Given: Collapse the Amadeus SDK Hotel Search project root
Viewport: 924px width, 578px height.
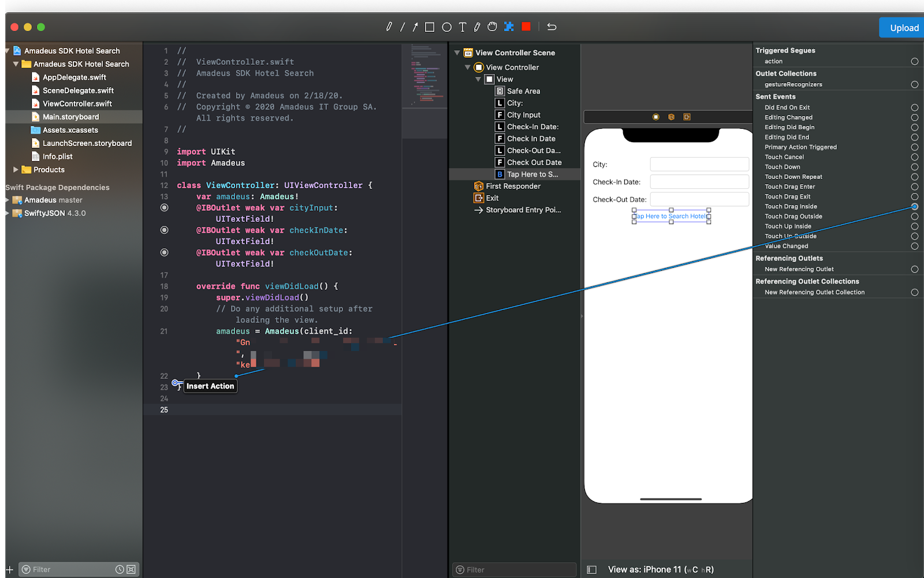Looking at the screenshot, I should pyautogui.click(x=8, y=51).
